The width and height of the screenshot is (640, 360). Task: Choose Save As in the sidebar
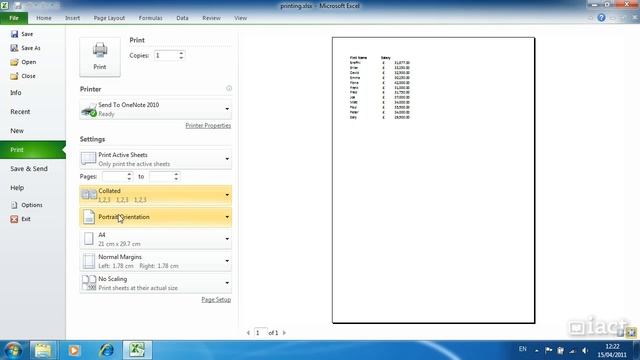pos(26,48)
